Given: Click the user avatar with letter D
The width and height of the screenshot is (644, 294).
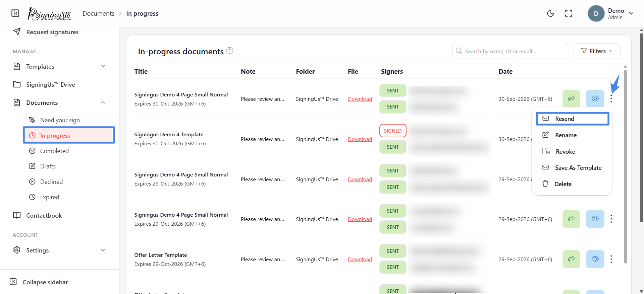Looking at the screenshot, I should click(x=596, y=13).
